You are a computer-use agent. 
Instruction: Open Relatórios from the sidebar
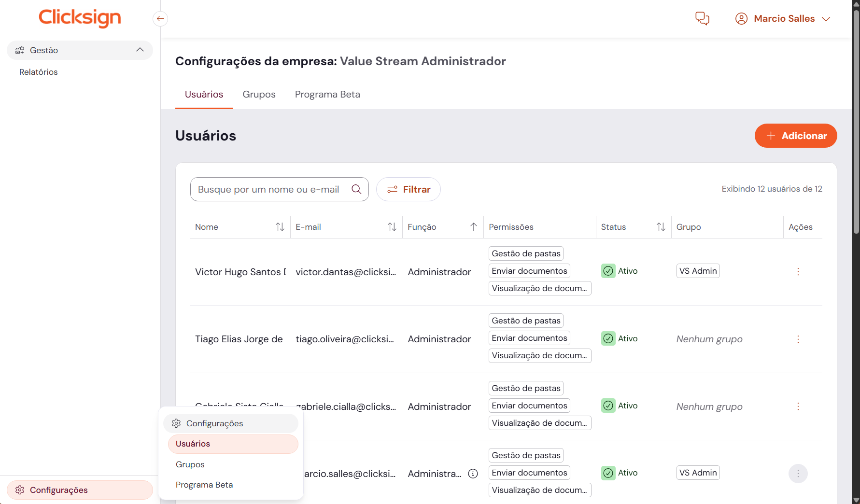click(38, 71)
